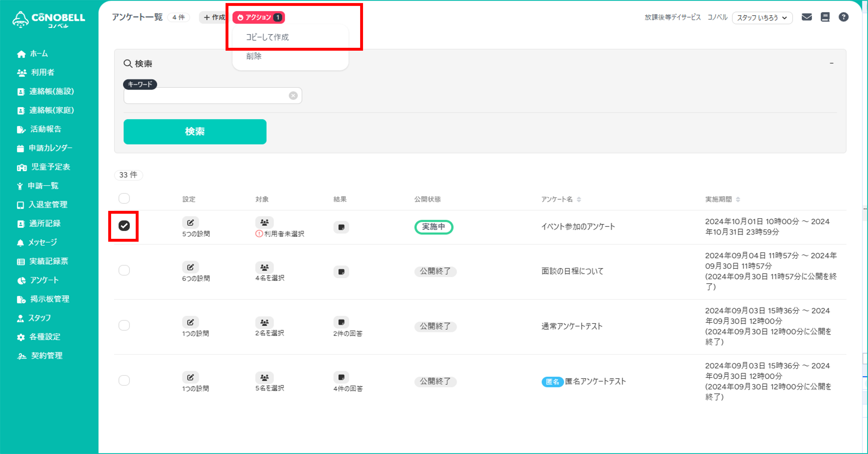Open 申請カレンダー in sidebar
Image resolution: width=868 pixels, height=454 pixels.
(x=44, y=148)
